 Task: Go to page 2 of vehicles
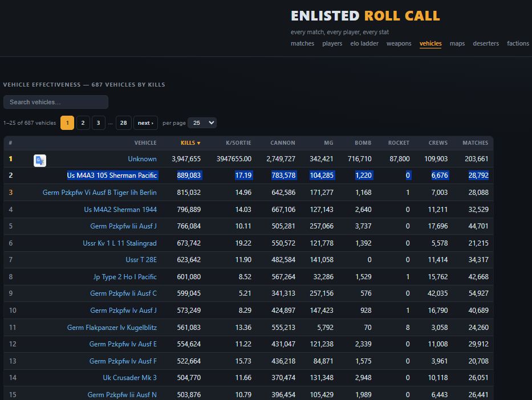point(83,123)
